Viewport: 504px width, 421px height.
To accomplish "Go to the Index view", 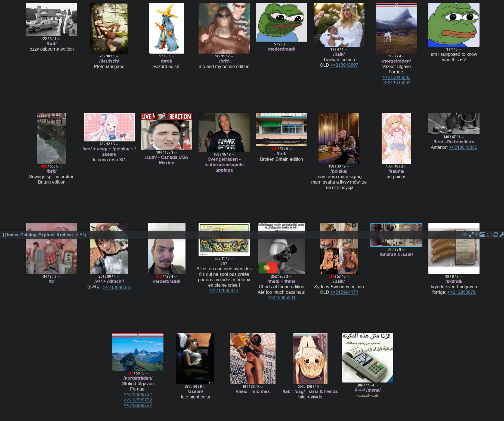I will click(13, 235).
